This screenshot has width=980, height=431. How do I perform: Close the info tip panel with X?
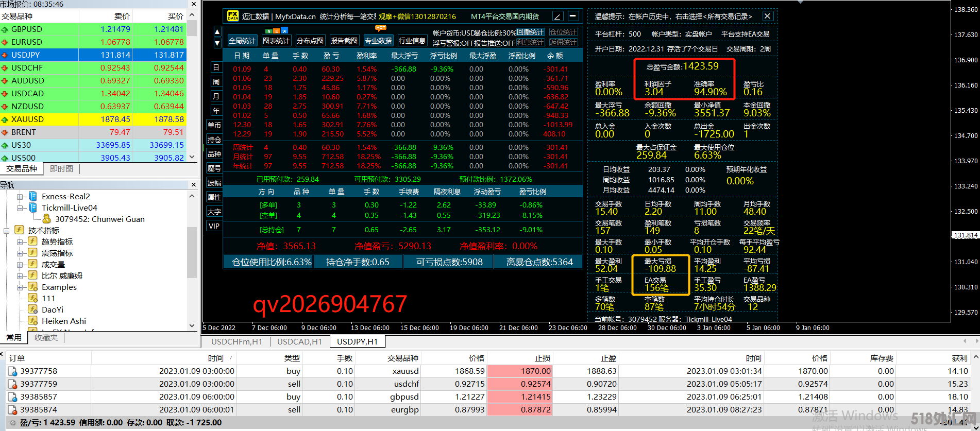pos(767,16)
